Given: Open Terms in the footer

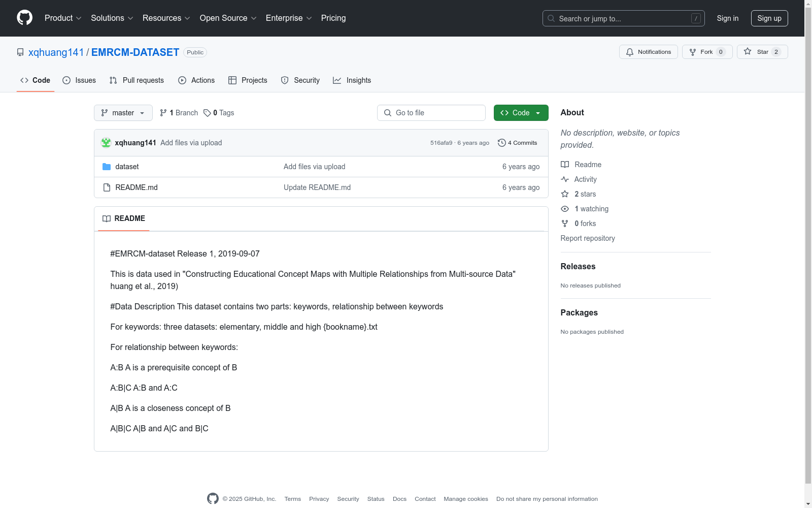Looking at the screenshot, I should (x=293, y=499).
